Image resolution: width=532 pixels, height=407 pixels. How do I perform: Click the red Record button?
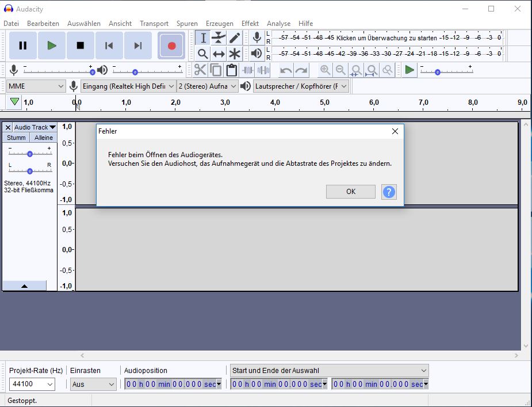point(172,45)
